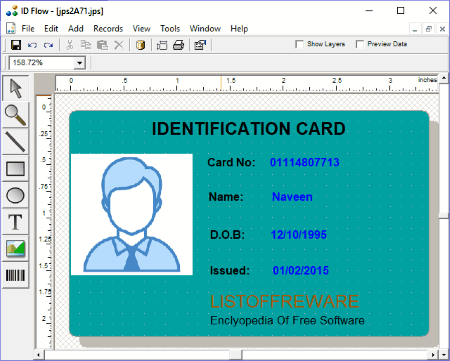
Task: Click the horizontal scrollbar right arrow
Action: (433, 355)
